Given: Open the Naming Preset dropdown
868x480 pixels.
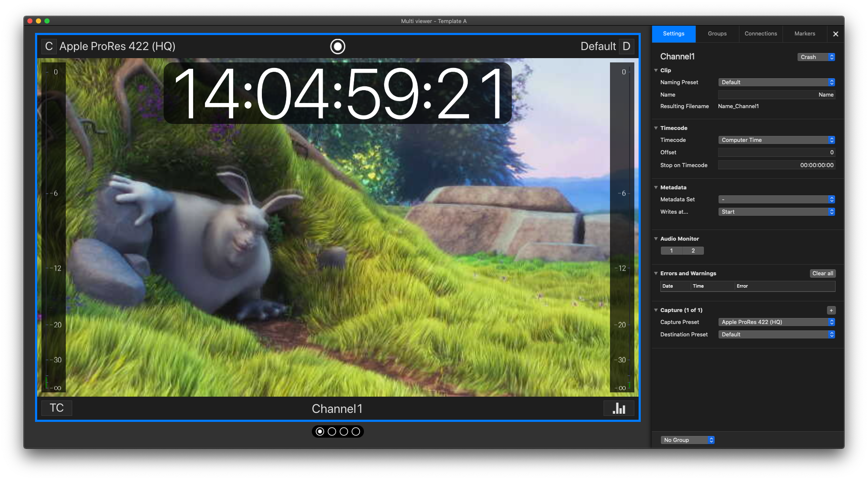Looking at the screenshot, I should tap(776, 82).
